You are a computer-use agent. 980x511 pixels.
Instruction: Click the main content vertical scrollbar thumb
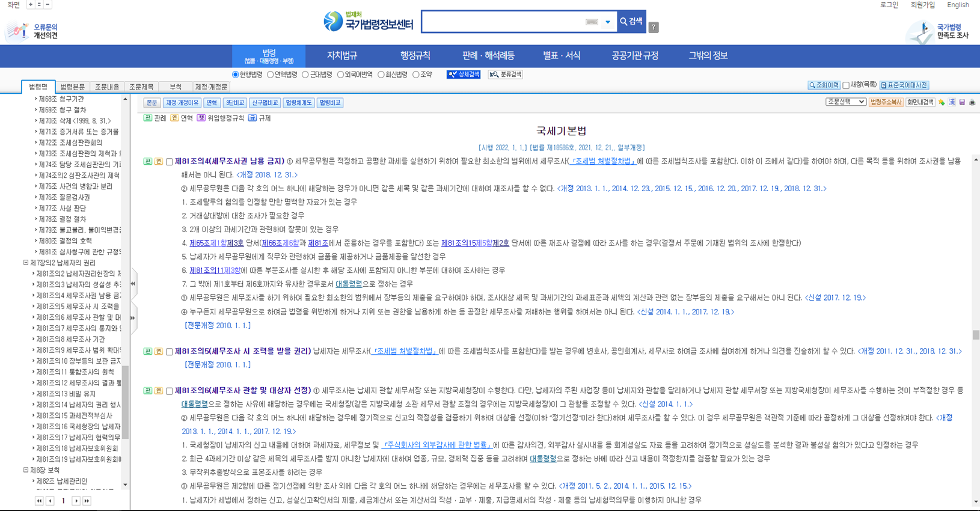(976, 335)
